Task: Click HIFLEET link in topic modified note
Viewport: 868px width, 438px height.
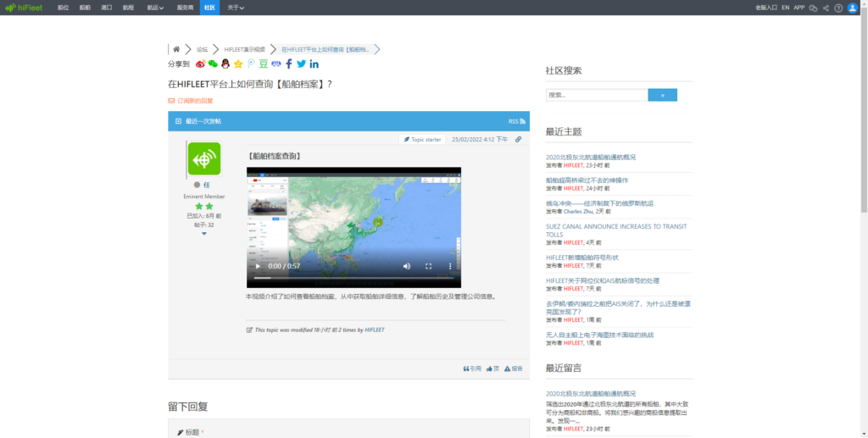Action: [x=375, y=330]
